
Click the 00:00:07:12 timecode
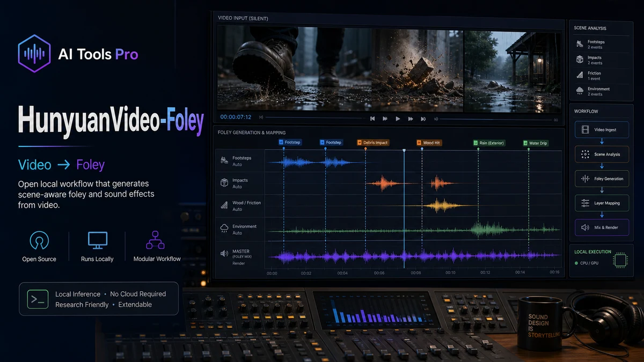point(236,117)
